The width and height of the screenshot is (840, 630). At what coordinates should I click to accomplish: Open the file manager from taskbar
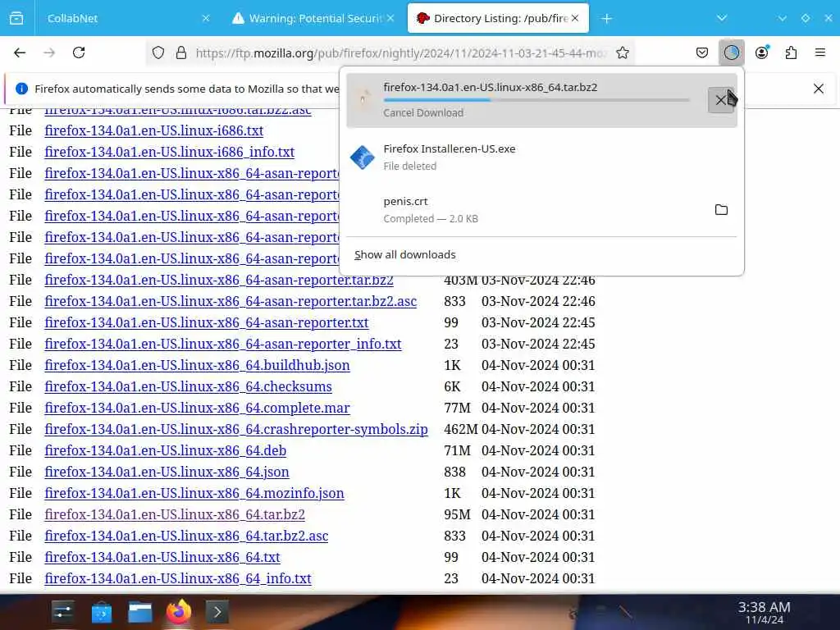(x=139, y=612)
